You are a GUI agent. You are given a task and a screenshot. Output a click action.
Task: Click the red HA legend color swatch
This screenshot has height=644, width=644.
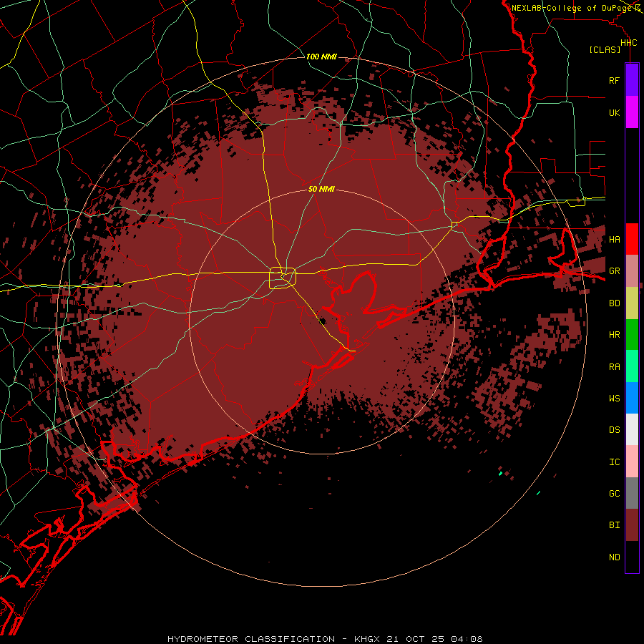pyautogui.click(x=632, y=239)
